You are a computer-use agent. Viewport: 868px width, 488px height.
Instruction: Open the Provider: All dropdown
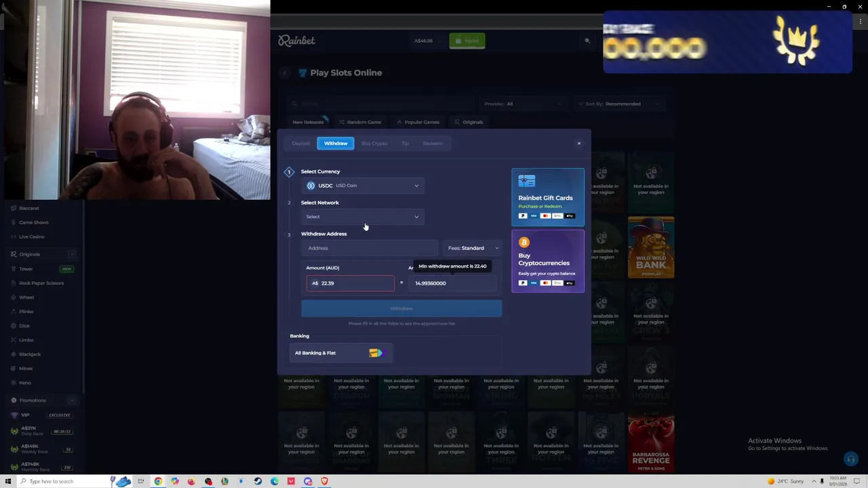[522, 104]
